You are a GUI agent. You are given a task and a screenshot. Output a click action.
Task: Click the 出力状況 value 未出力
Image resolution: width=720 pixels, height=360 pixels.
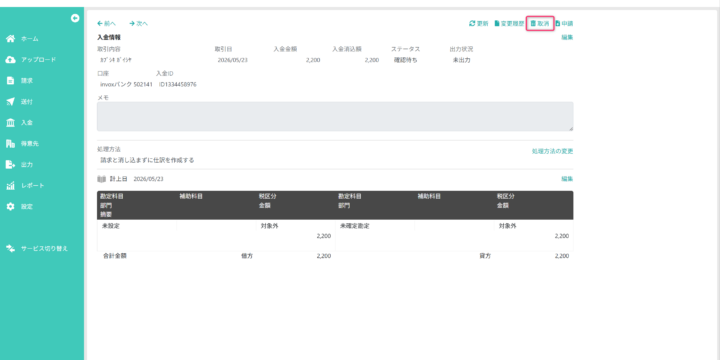click(461, 60)
